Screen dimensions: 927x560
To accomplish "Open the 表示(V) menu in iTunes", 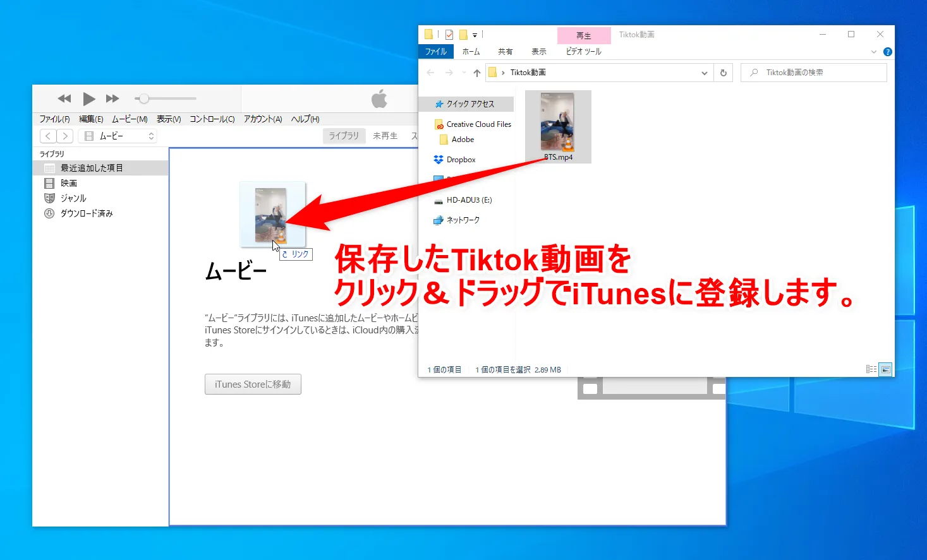I will (x=169, y=119).
